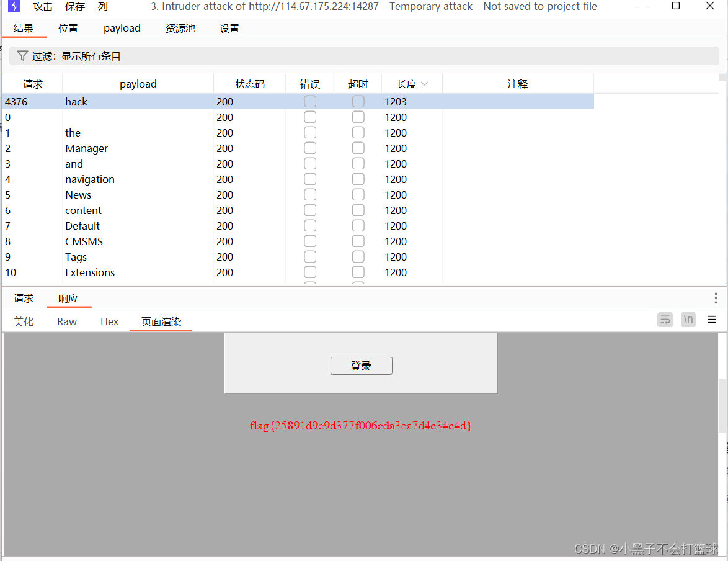The width and height of the screenshot is (728, 561).
Task: Toggle the word wrap icon in response panel
Action: (x=665, y=320)
